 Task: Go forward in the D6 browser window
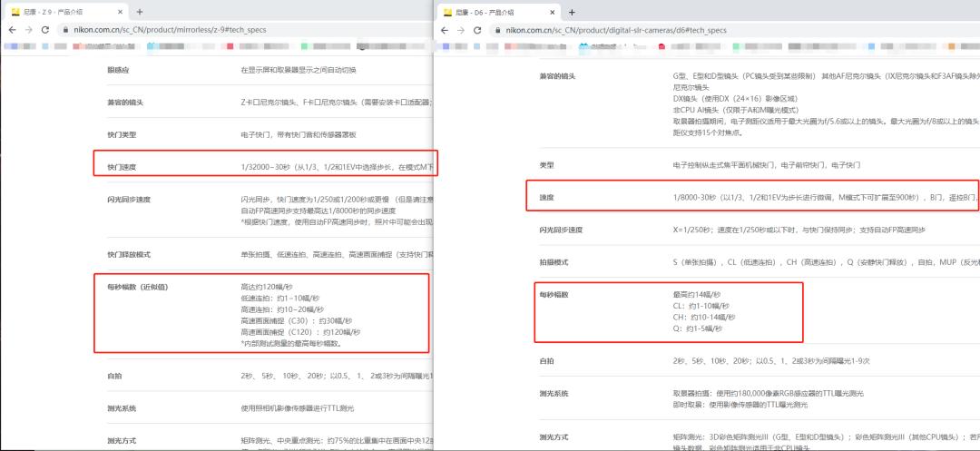tap(461, 30)
